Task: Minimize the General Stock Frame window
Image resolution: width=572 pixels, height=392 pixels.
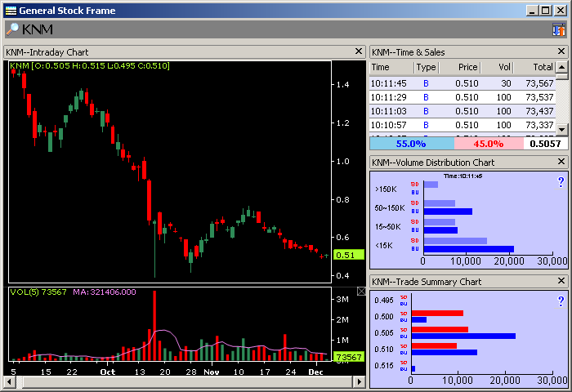Action: pyautogui.click(x=532, y=11)
